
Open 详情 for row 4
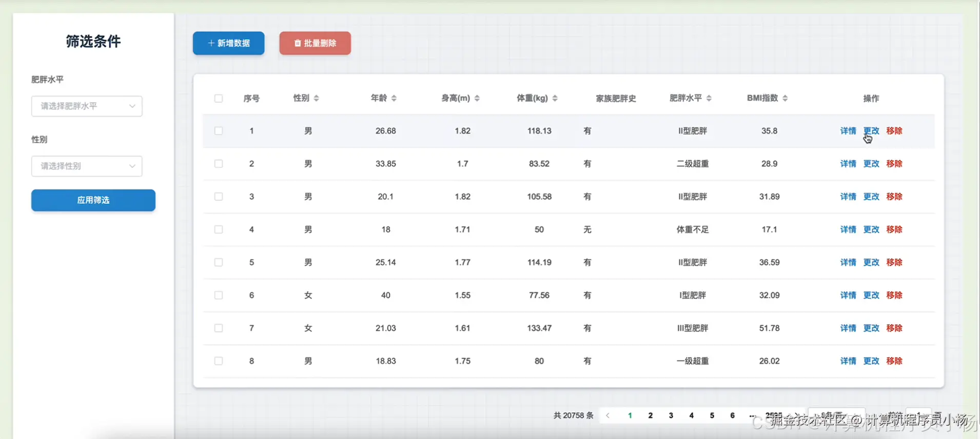click(848, 230)
